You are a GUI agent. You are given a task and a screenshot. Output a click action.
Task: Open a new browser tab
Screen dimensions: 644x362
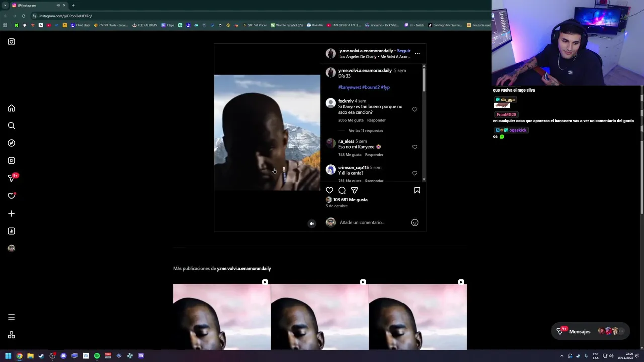click(73, 5)
